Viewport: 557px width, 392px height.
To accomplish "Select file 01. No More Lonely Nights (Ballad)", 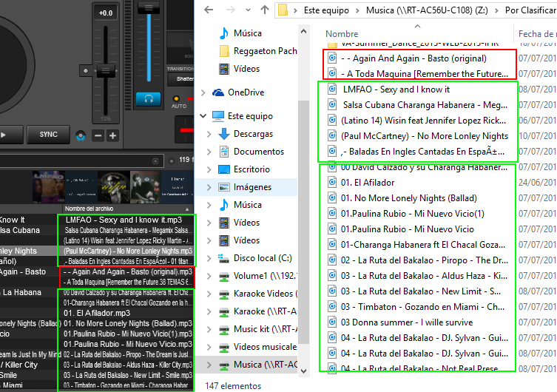I will tap(408, 198).
